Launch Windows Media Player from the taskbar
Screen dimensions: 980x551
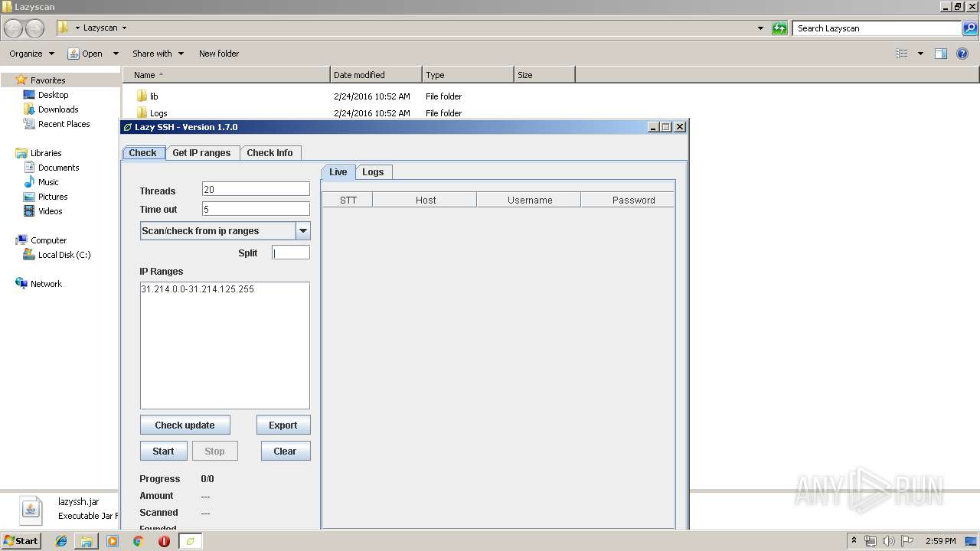pos(113,541)
